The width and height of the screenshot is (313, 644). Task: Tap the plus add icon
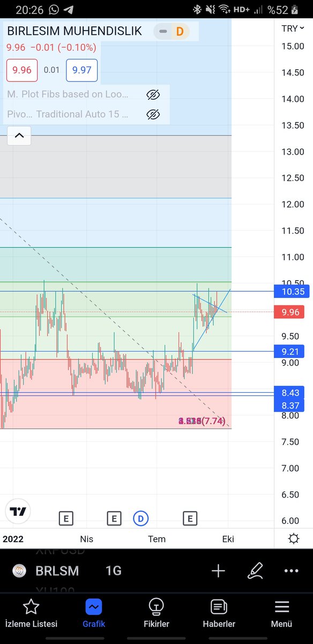coord(218,570)
